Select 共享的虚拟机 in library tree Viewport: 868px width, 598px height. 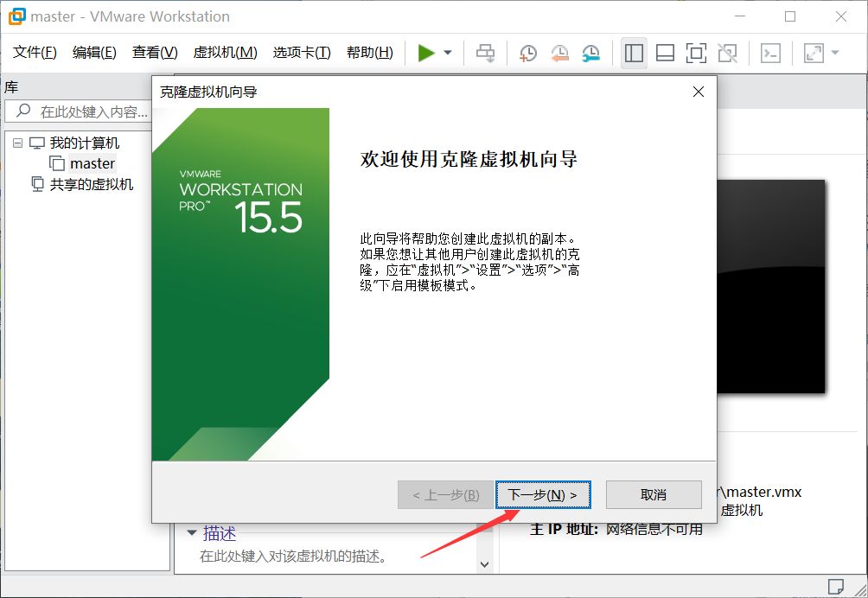(x=92, y=184)
